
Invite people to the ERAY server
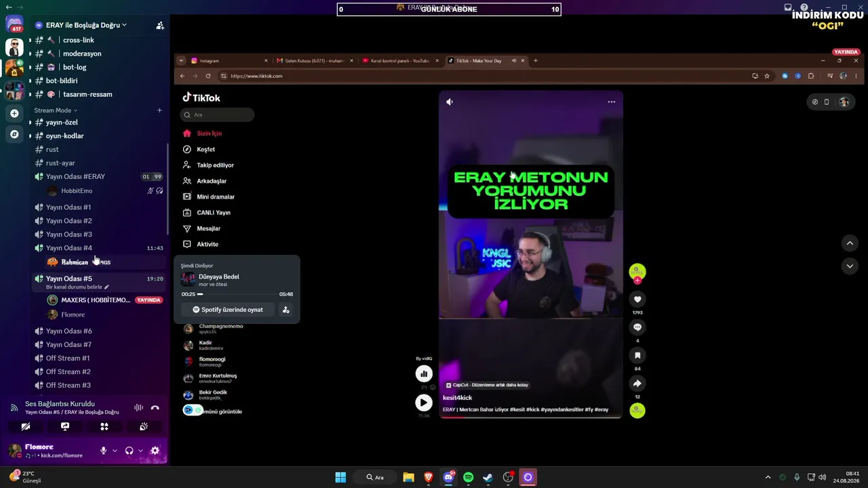[160, 25]
